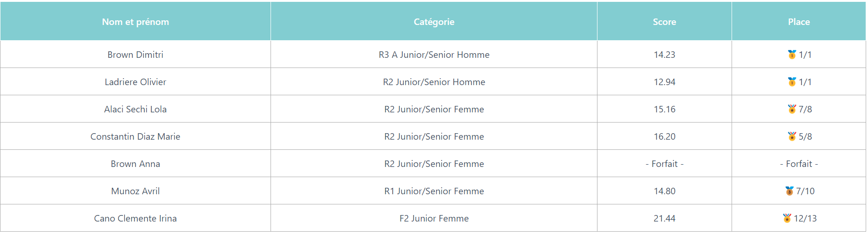
Task: Click the 'Place' column header
Action: 799,22
